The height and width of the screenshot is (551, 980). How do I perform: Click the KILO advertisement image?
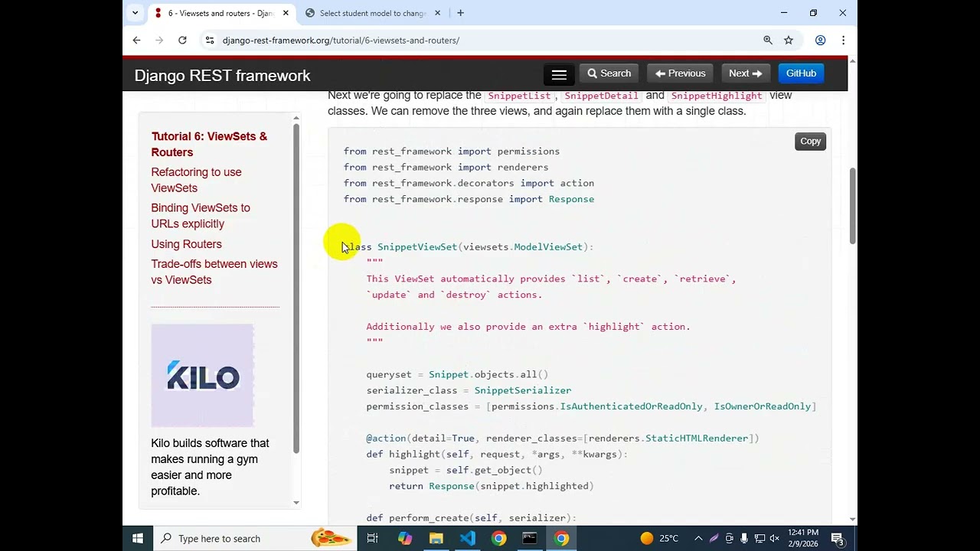coord(202,376)
